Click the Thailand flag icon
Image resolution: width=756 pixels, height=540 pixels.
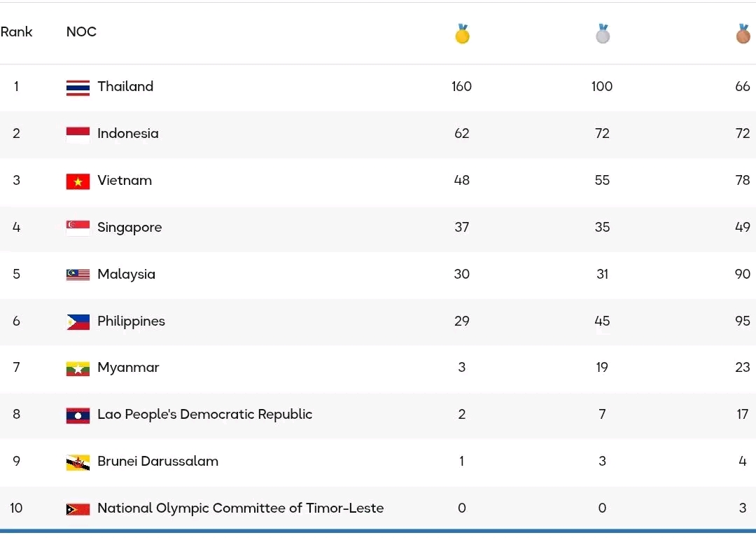(78, 88)
